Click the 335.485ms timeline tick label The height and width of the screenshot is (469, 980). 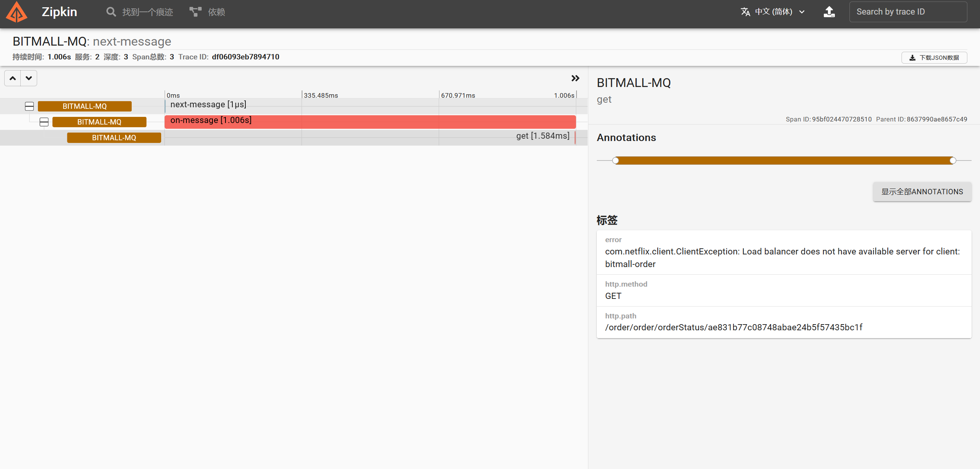pyautogui.click(x=321, y=95)
